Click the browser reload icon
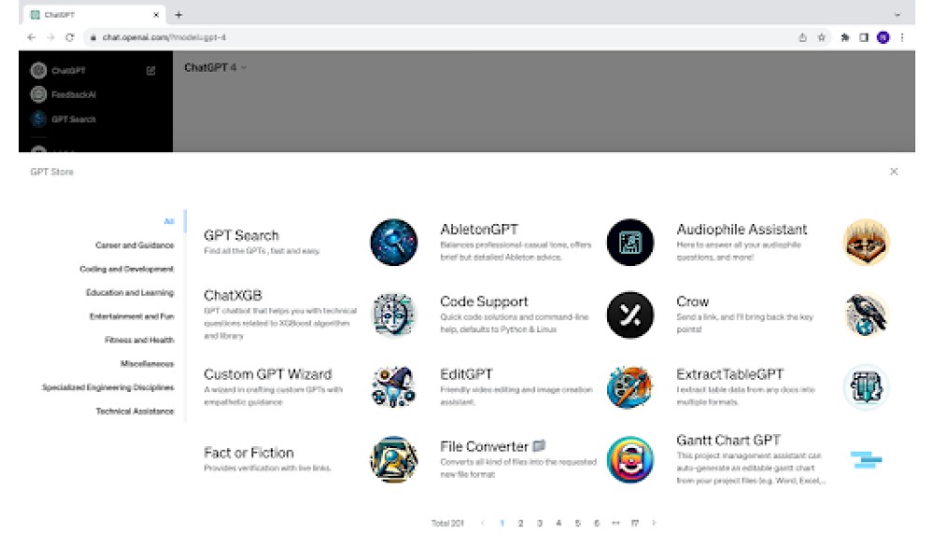This screenshot has width=934, height=560. coord(70,37)
